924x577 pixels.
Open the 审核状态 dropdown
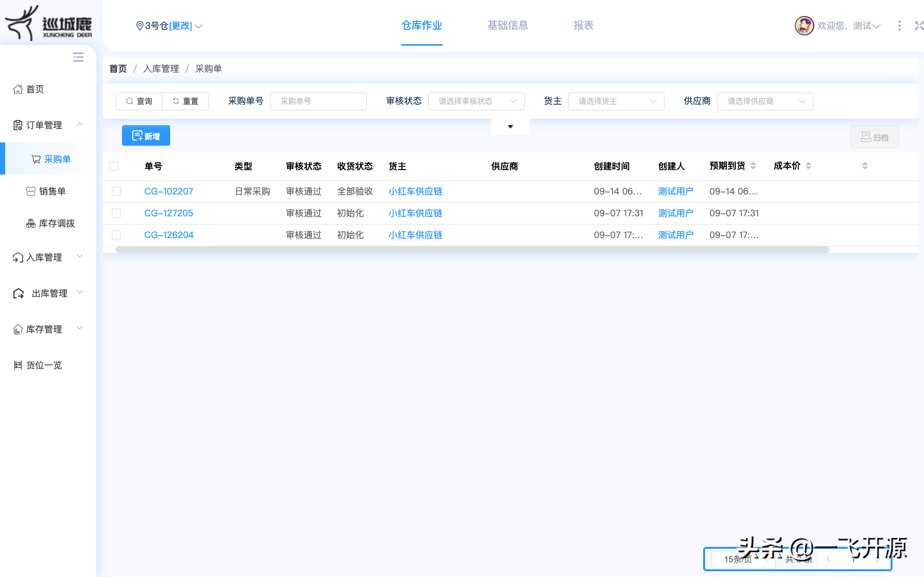(x=476, y=101)
